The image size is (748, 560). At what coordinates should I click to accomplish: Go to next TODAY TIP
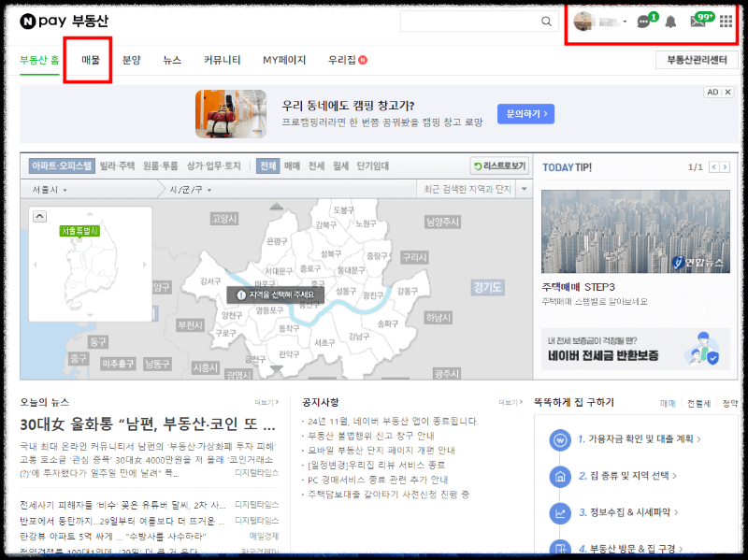click(726, 167)
